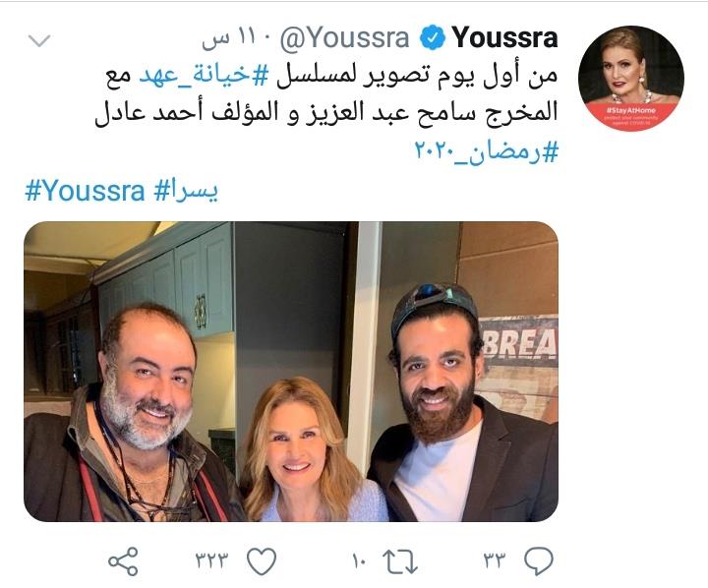Screen dimensions: 708x588
Task: Open the #رمضان_٢٠٢٠ hashtag
Action: [x=487, y=152]
